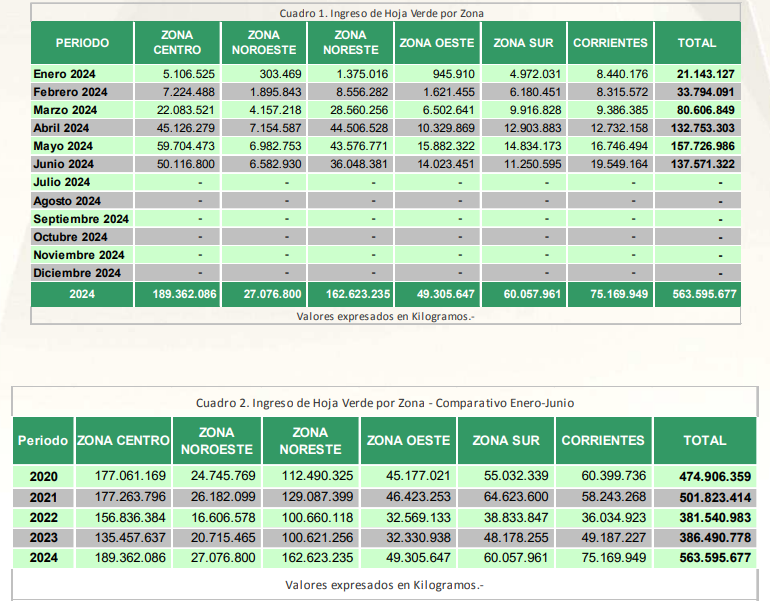Click the Cuadro 1 title text
This screenshot has height=615, width=770.
point(382,13)
